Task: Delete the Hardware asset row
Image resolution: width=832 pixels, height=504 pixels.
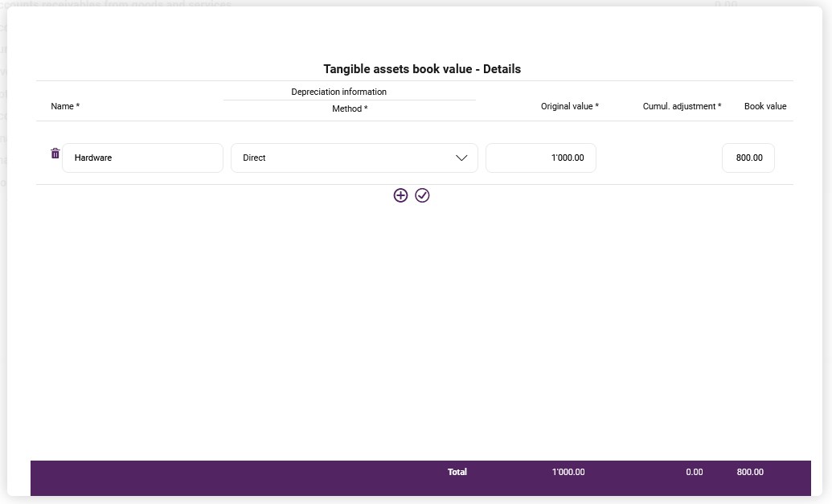Action: (x=55, y=154)
